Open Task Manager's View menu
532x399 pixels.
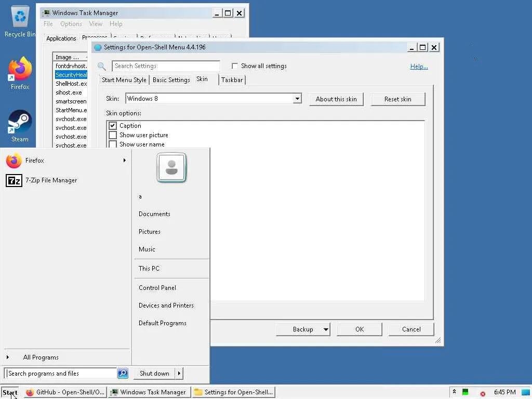coord(96,24)
